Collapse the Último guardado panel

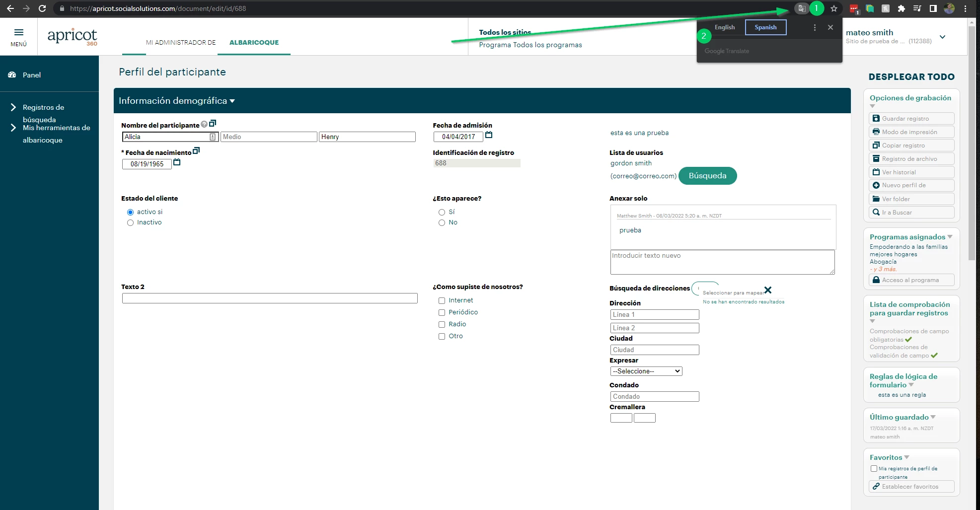933,417
